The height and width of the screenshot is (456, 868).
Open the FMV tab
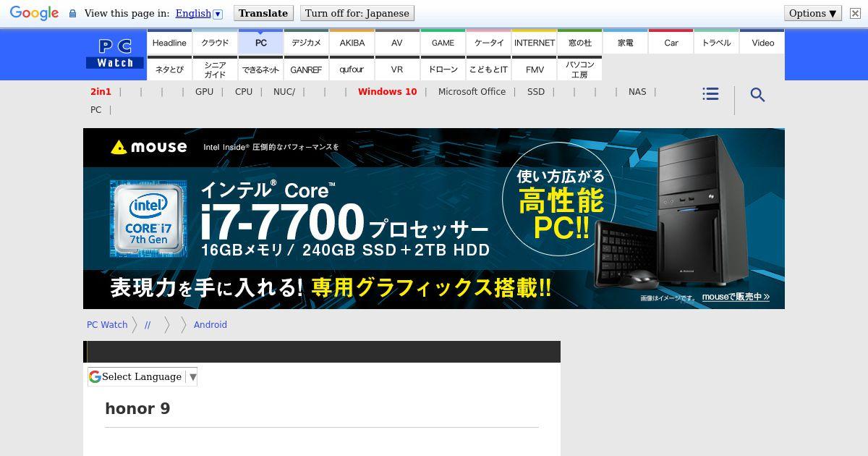tap(534, 69)
